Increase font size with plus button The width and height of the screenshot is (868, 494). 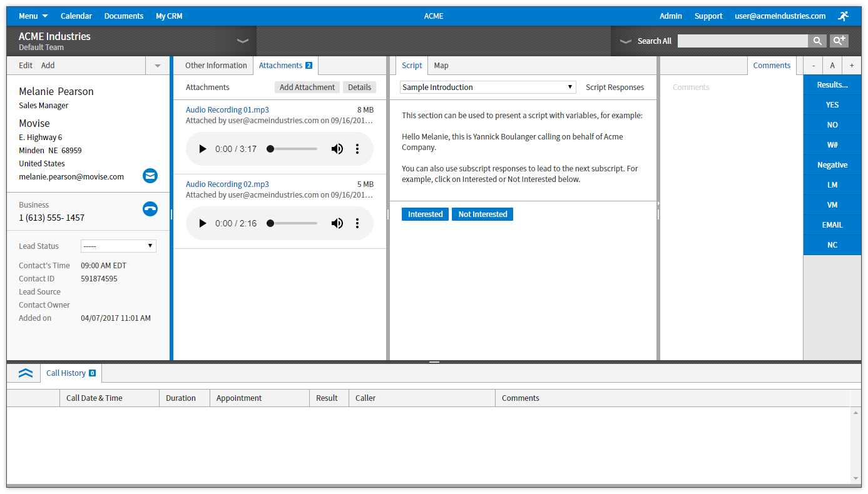tap(852, 66)
